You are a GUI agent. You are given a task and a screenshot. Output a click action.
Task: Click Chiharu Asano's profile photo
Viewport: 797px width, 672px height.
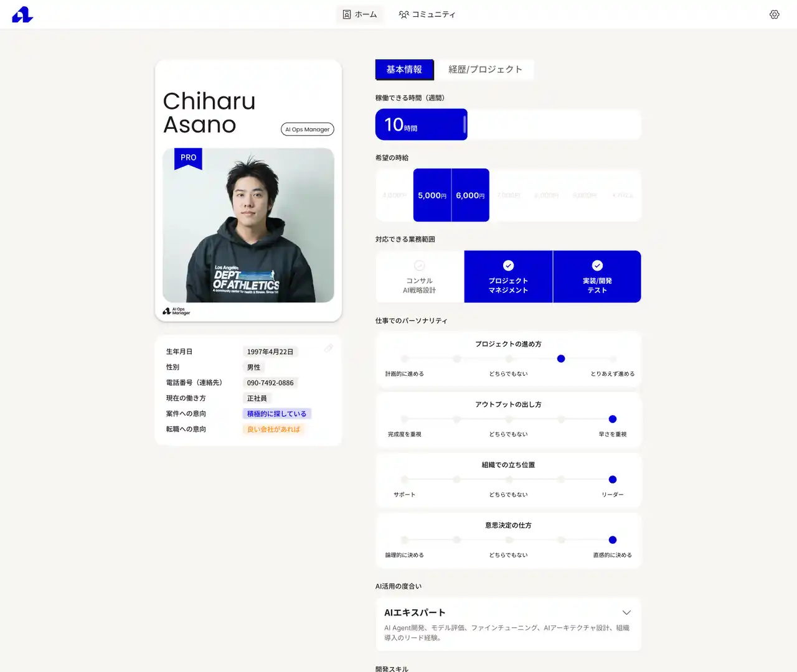pyautogui.click(x=248, y=225)
